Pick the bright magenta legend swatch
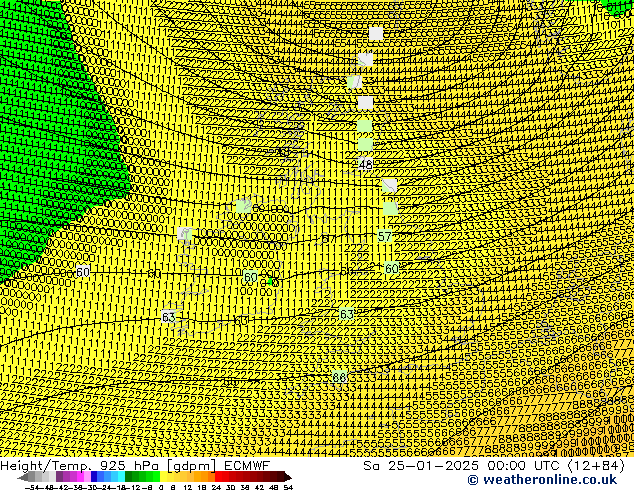 80,477
